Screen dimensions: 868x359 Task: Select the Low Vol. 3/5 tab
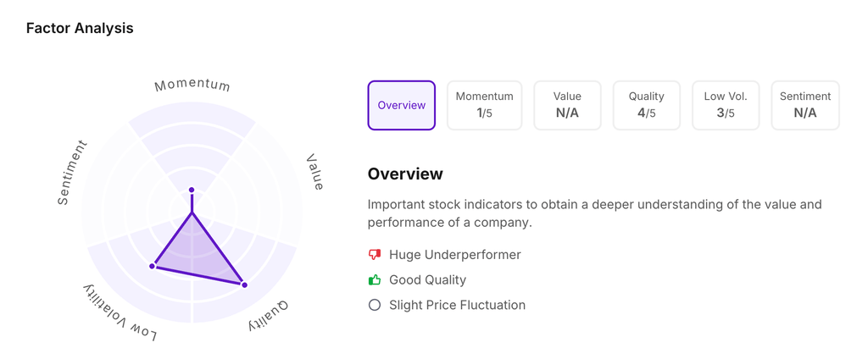[726, 105]
